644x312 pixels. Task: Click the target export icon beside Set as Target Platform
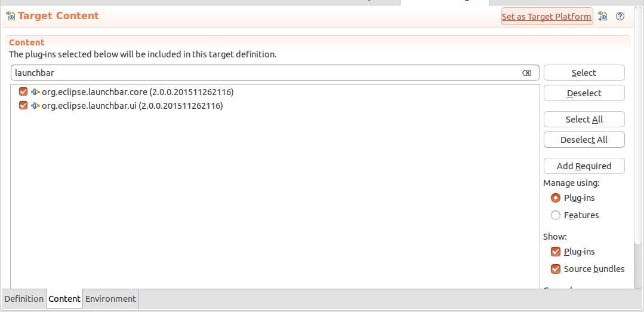[x=603, y=17]
